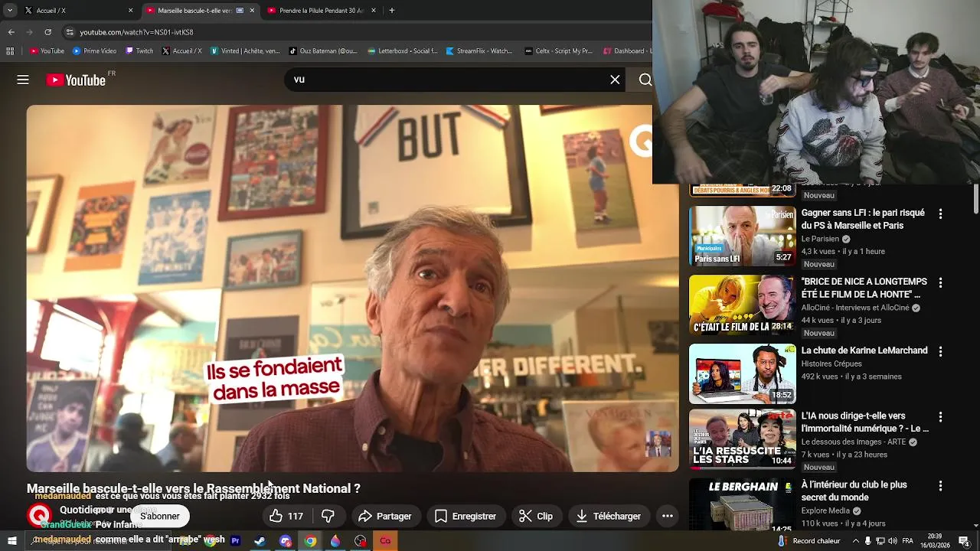Open Premiere Pro from the taskbar
980x551 pixels.
coord(235,541)
